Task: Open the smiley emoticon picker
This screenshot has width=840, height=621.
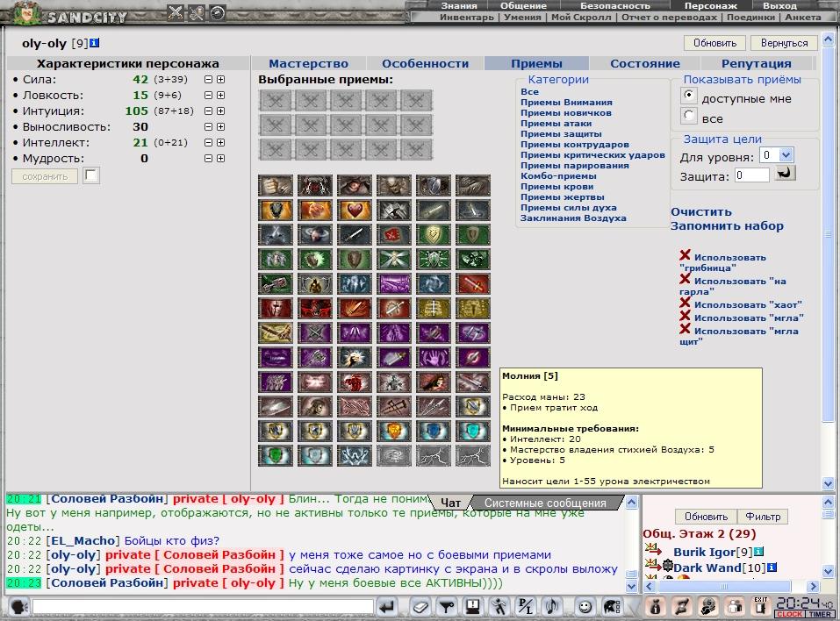Action: coord(585,607)
